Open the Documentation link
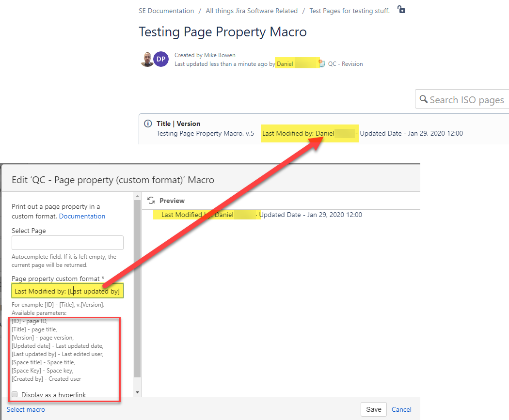This screenshot has height=420, width=509. click(x=82, y=217)
